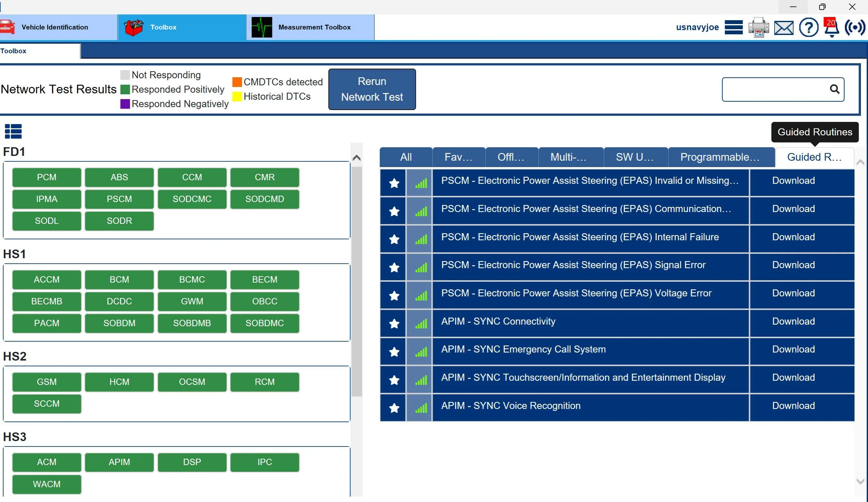Click module list scrollbar up arrow
The height and width of the screenshot is (502, 868).
(357, 158)
